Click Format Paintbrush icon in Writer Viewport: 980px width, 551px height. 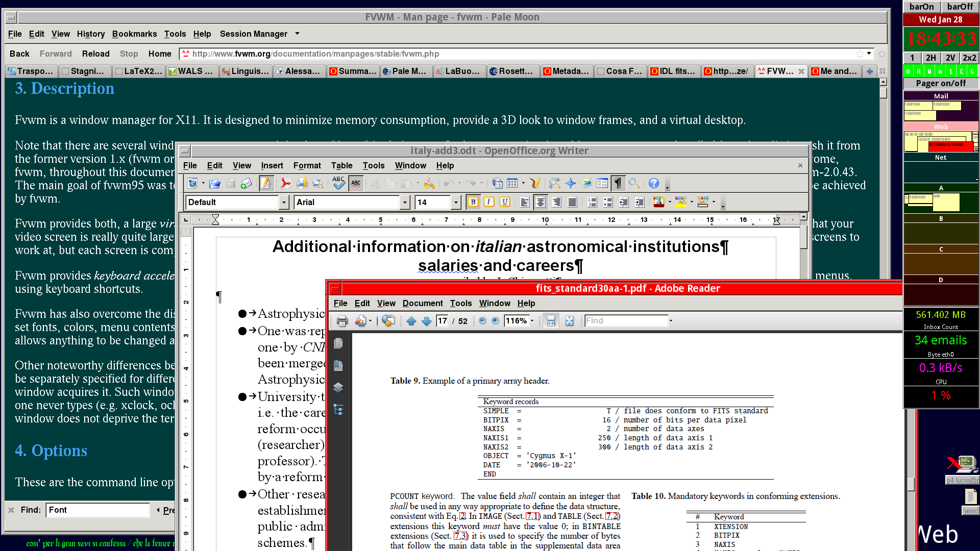(x=429, y=184)
